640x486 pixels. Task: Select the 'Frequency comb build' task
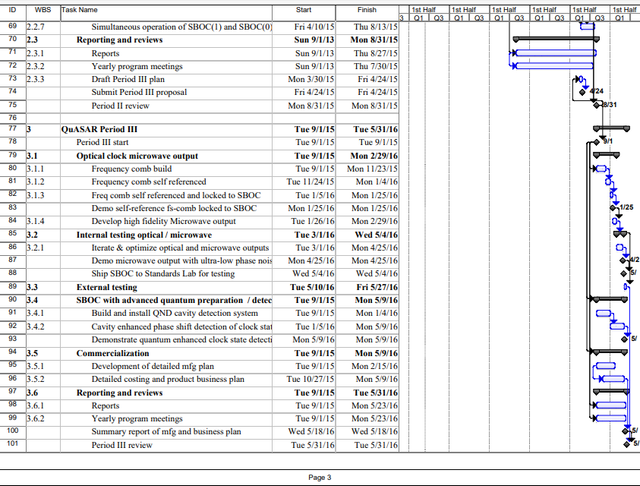131,169
